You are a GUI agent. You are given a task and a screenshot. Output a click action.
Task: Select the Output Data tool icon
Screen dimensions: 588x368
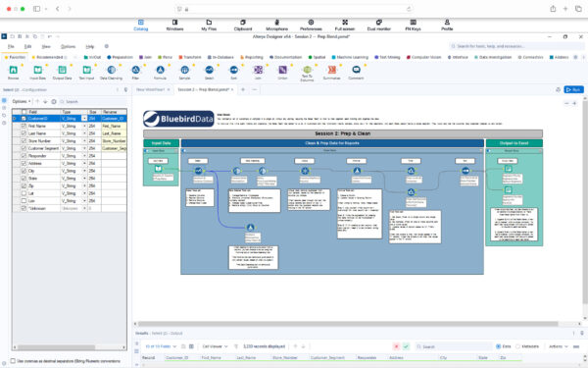point(63,70)
